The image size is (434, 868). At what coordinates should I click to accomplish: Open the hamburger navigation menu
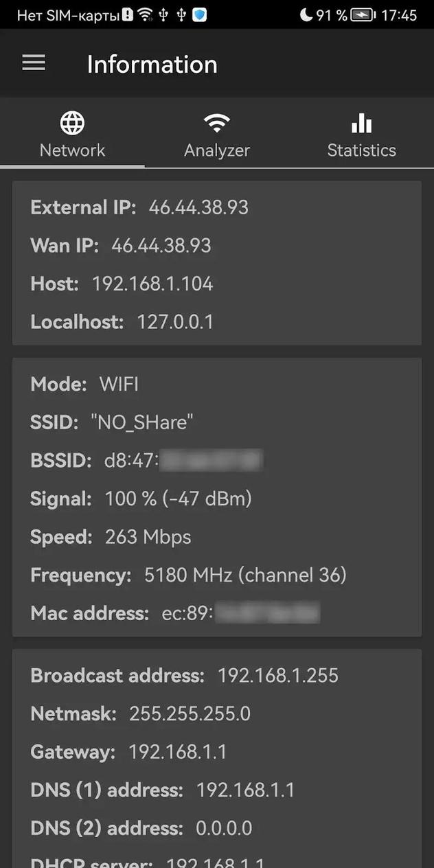33,62
